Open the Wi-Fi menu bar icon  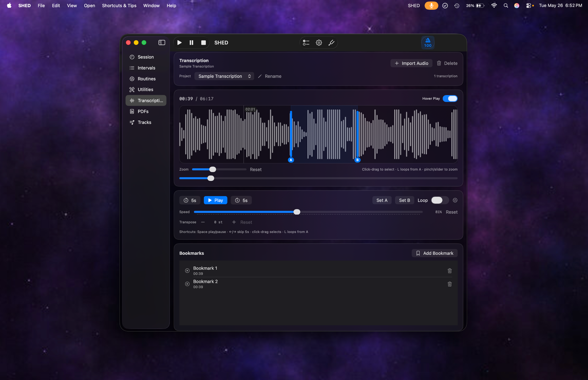[494, 5]
